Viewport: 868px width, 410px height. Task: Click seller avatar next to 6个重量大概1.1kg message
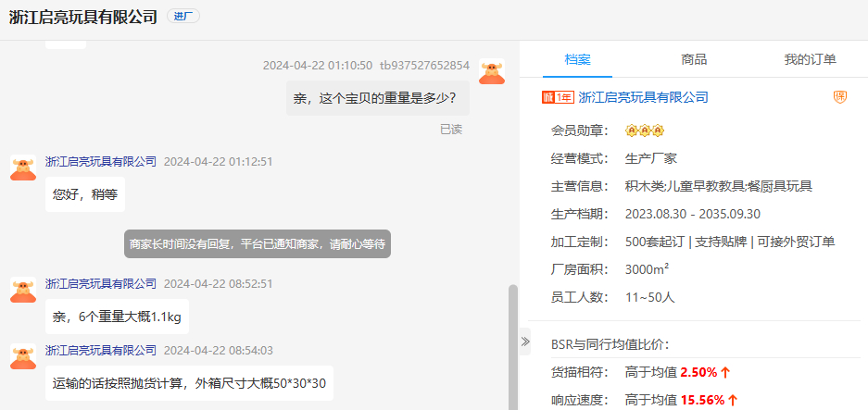(23, 290)
